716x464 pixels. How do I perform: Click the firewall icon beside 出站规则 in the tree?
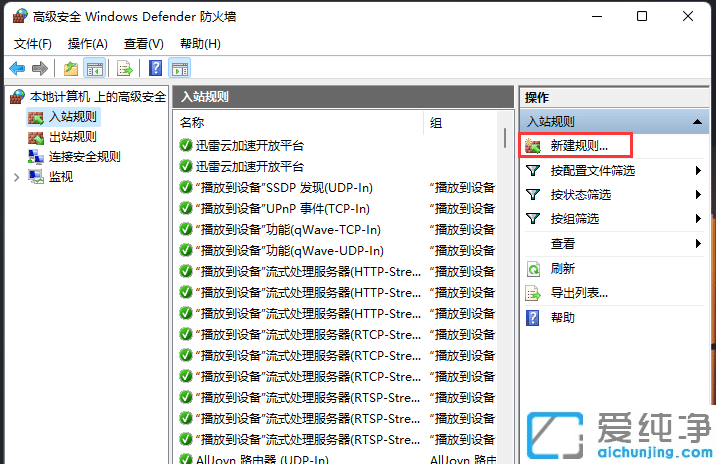(x=36, y=137)
